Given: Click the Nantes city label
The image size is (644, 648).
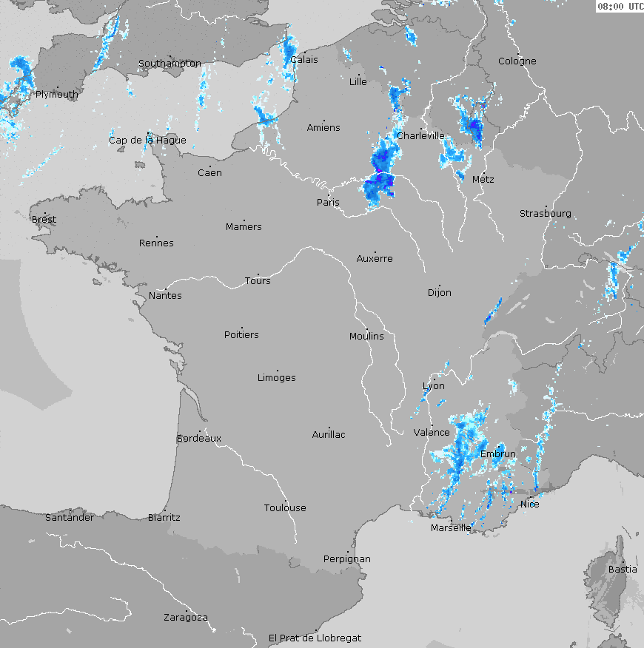Looking at the screenshot, I should 166,296.
